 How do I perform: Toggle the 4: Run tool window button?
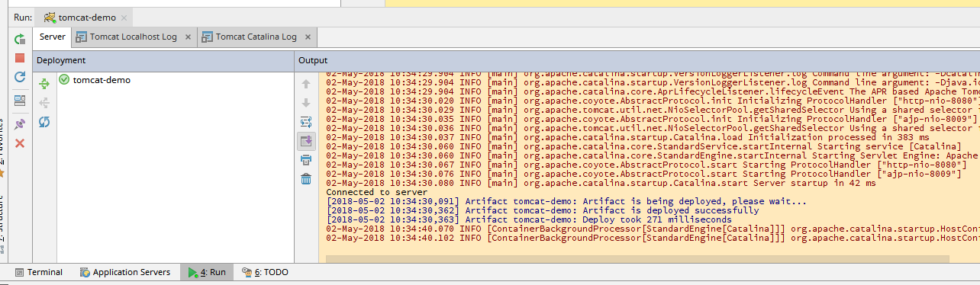point(206,272)
